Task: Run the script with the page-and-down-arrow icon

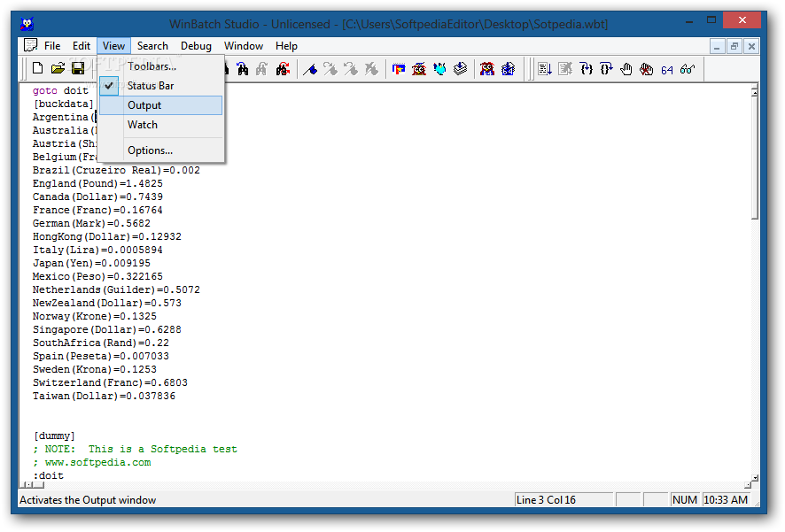Action: [x=545, y=69]
